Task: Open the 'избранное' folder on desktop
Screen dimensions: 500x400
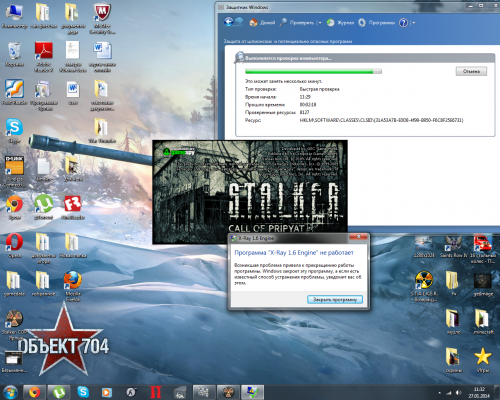Action: pyautogui.click(x=44, y=283)
